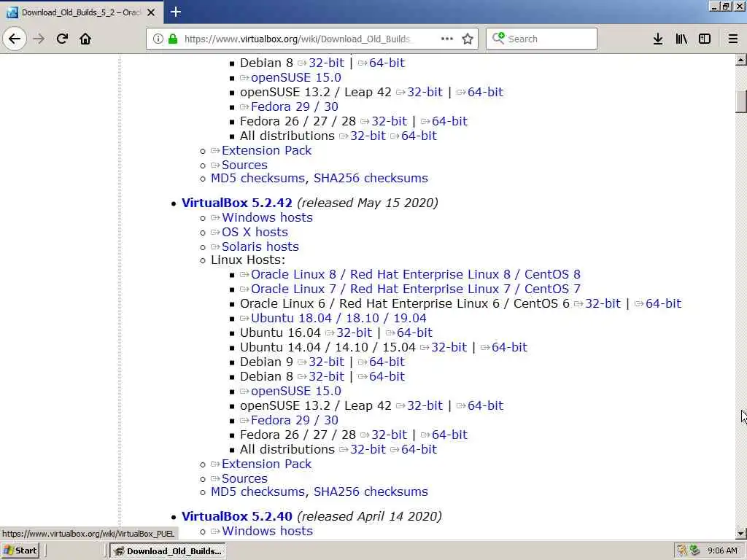Screen dimensions: 747x560
Task: Select the Download_Old_Builds_5_2 browser tab
Action: click(81, 12)
